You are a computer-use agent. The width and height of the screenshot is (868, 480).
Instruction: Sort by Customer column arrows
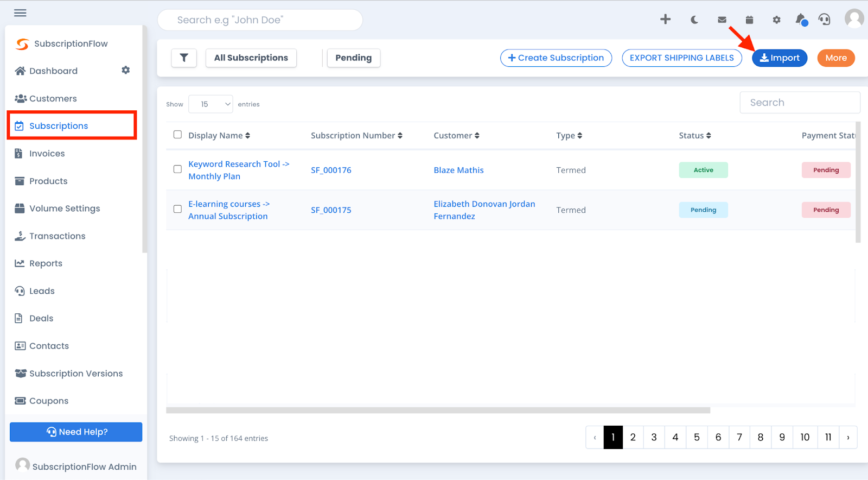(477, 136)
